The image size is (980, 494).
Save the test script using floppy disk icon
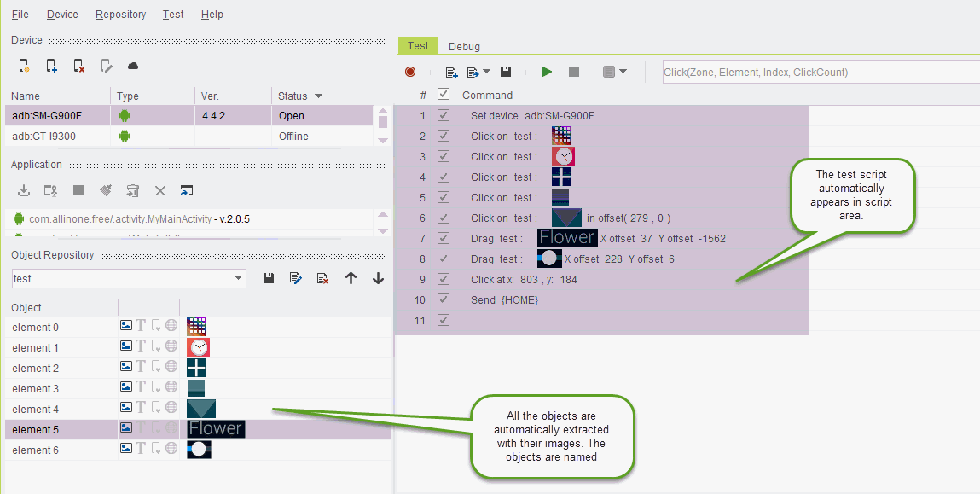pos(506,73)
